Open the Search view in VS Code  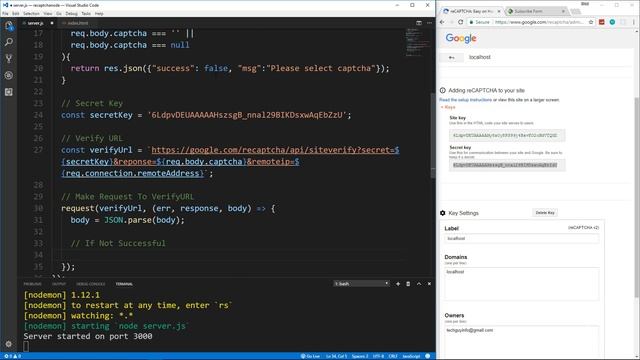pos(9,42)
